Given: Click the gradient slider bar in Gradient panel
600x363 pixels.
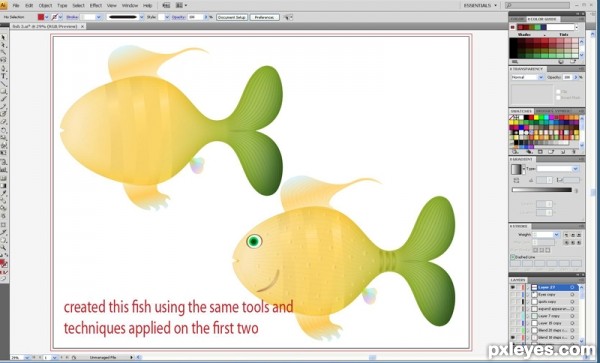Looking at the screenshot, I should (542, 190).
